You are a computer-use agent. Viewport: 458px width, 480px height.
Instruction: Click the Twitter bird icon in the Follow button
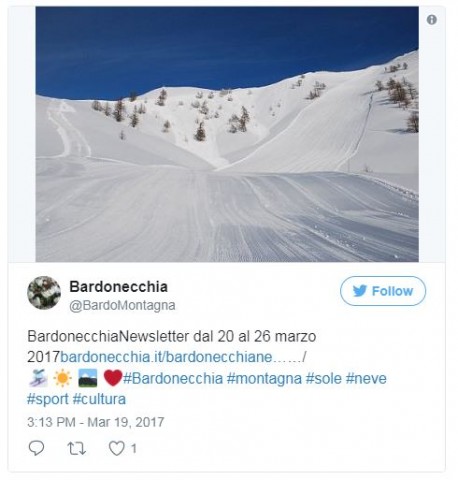[x=360, y=291]
